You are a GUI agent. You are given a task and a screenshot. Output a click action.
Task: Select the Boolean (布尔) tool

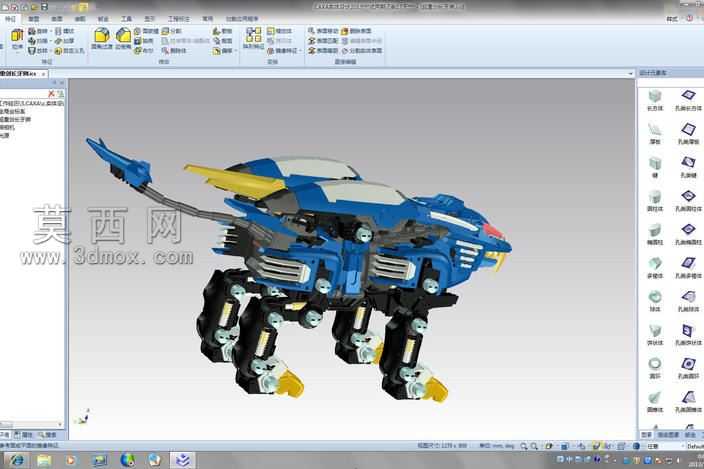click(x=144, y=51)
